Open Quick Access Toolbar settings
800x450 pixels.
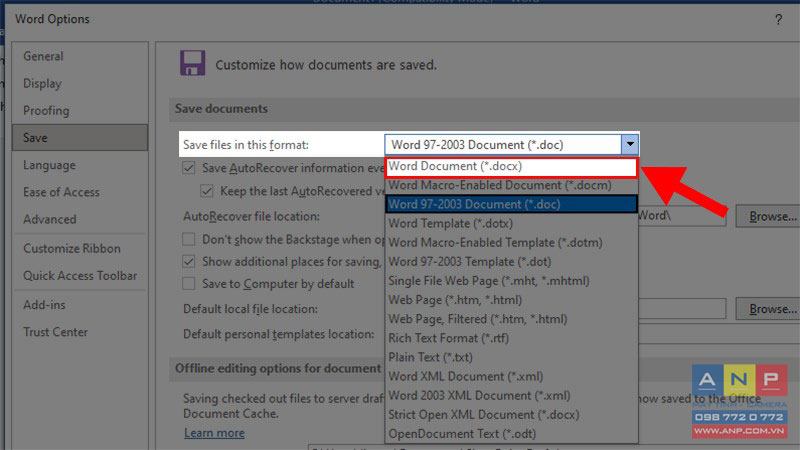point(80,276)
